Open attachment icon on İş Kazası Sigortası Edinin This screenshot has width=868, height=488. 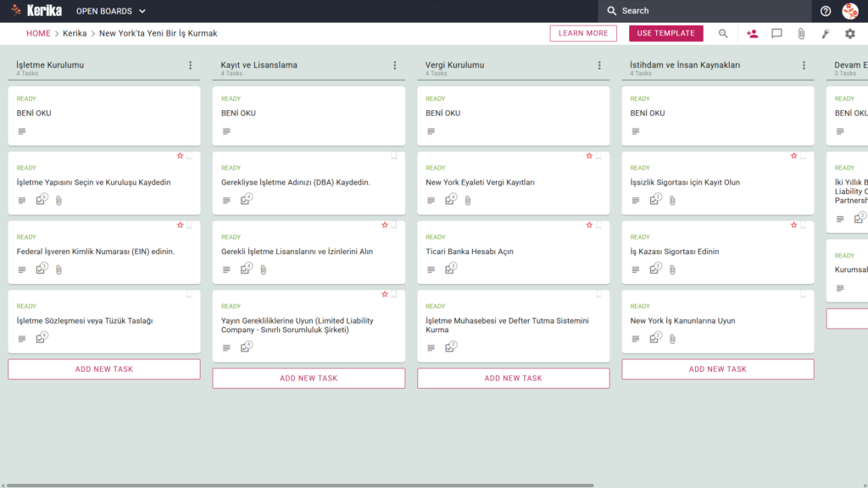click(x=672, y=269)
